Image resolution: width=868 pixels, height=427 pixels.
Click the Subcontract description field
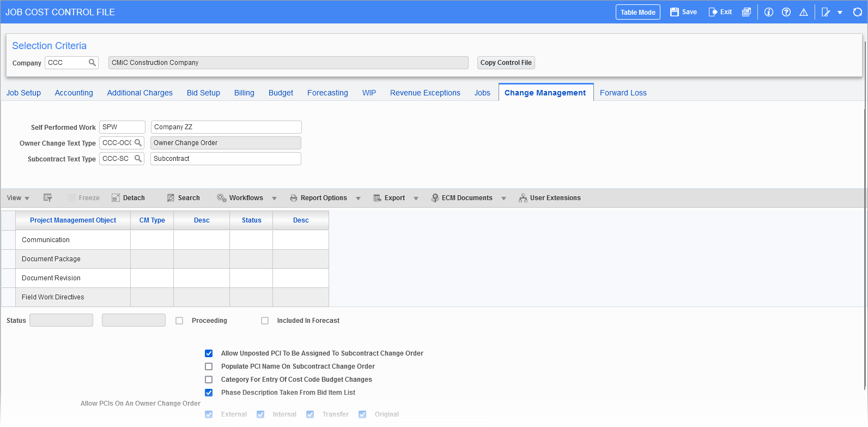pyautogui.click(x=226, y=159)
